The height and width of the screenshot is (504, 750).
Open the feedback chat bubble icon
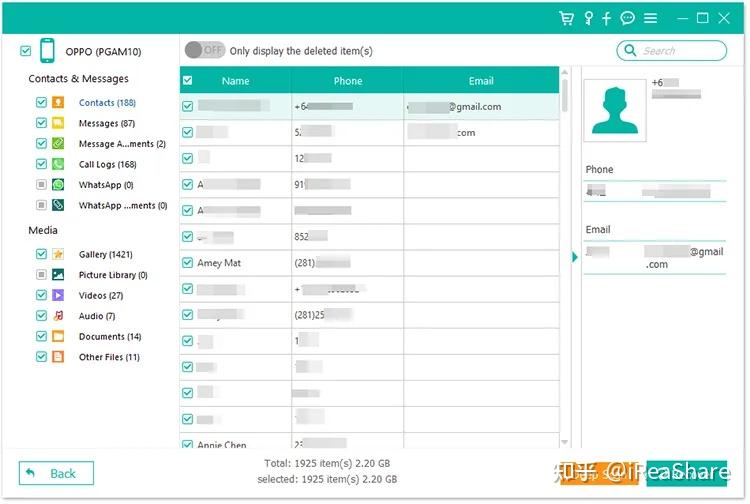pos(627,18)
